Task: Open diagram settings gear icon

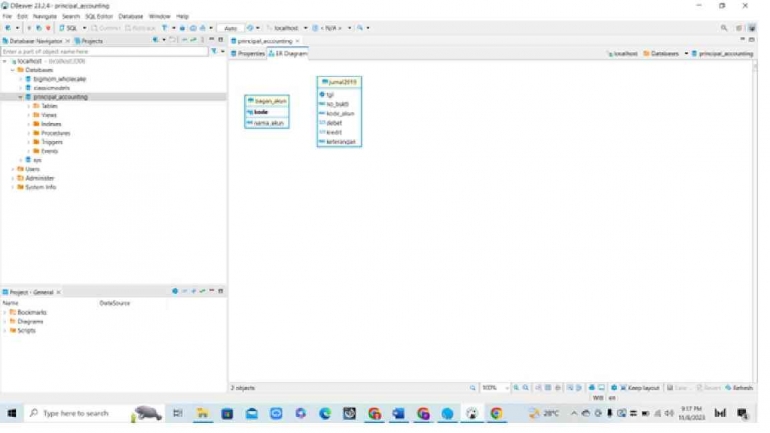Action: pyautogui.click(x=614, y=388)
